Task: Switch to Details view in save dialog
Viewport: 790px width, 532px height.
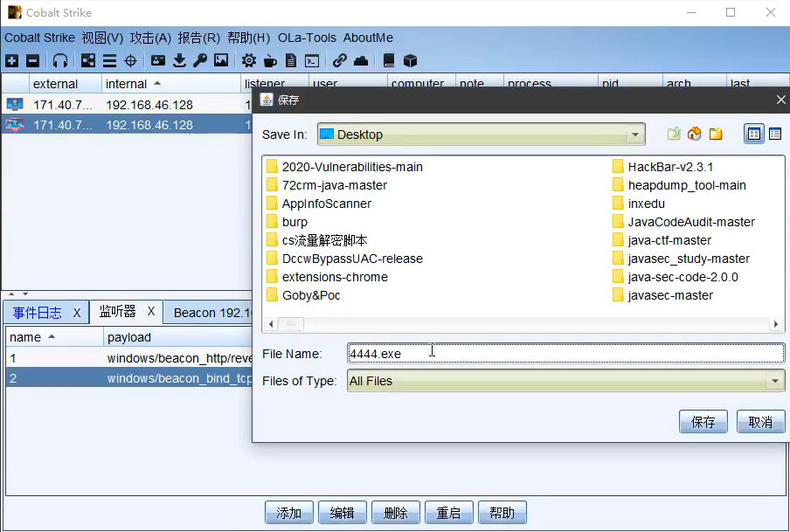Action: (x=774, y=134)
